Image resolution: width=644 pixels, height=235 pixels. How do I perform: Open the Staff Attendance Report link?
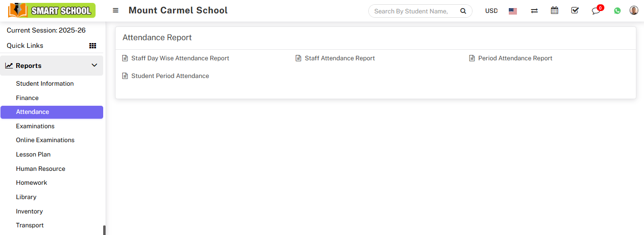[x=340, y=58]
